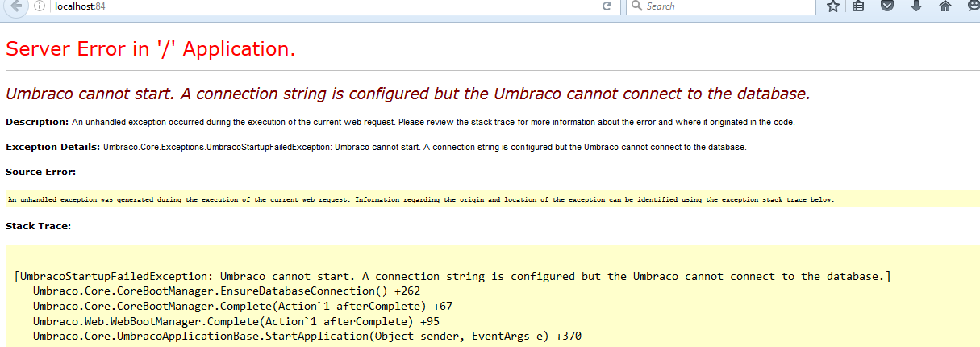This screenshot has width=980, height=347.
Task: Click the "Stack Trace:" label
Action: (x=39, y=226)
